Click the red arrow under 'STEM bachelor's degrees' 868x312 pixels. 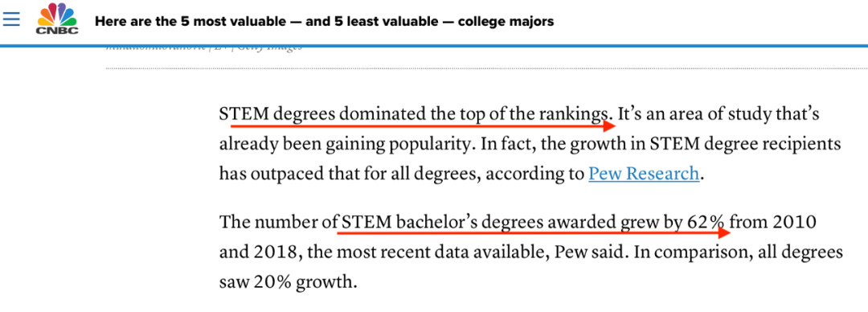tap(534, 232)
